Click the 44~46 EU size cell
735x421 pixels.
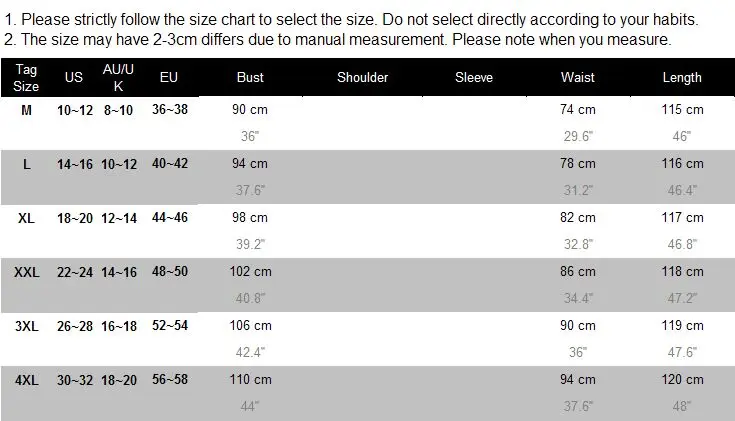pyautogui.click(x=170, y=217)
